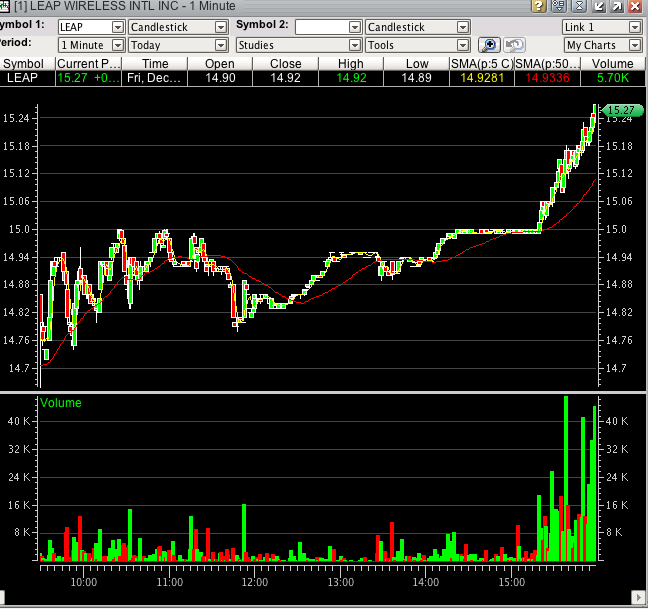Open the Symbol 1 LEAP dropdown
Image resolution: width=648 pixels, height=609 pixels.
point(118,27)
